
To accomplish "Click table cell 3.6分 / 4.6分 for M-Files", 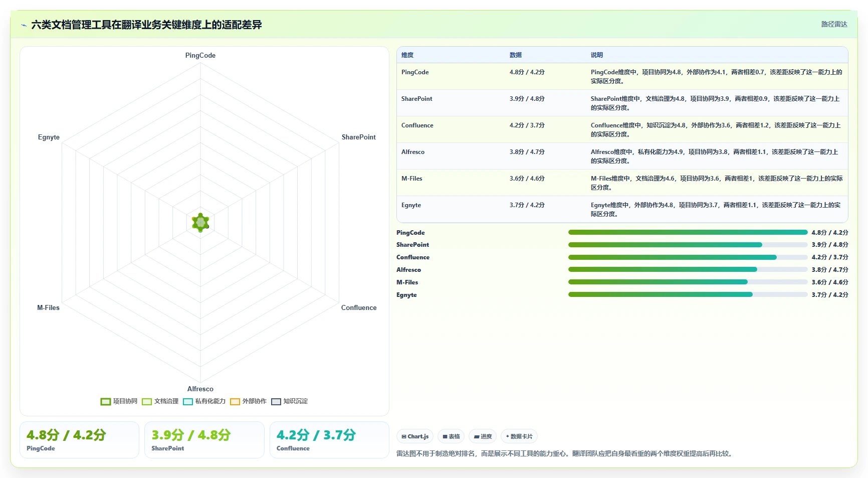I will pos(527,179).
